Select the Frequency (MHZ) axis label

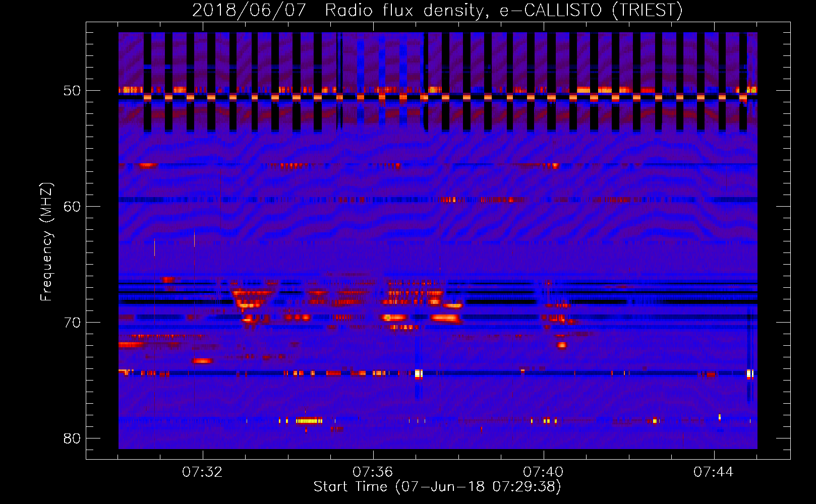pos(46,241)
